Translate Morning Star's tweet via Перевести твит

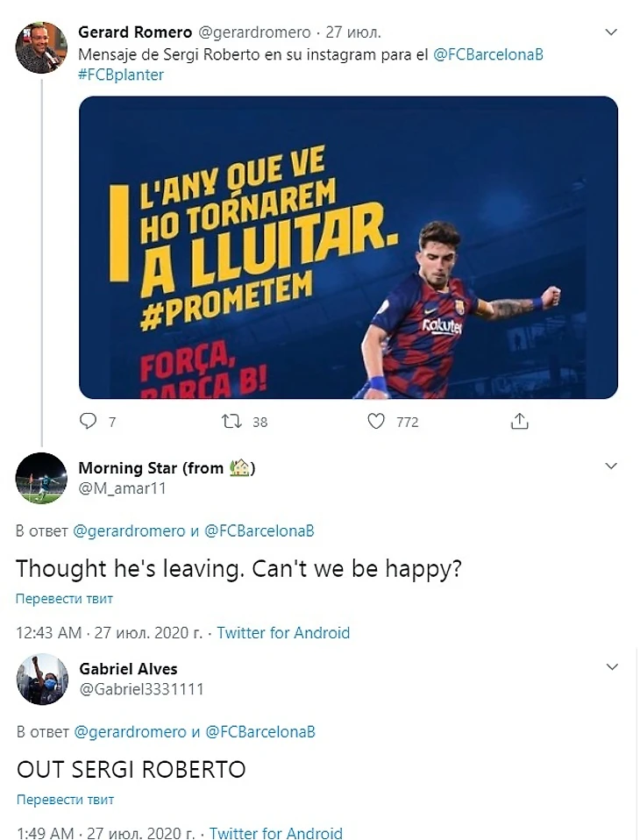[64, 598]
